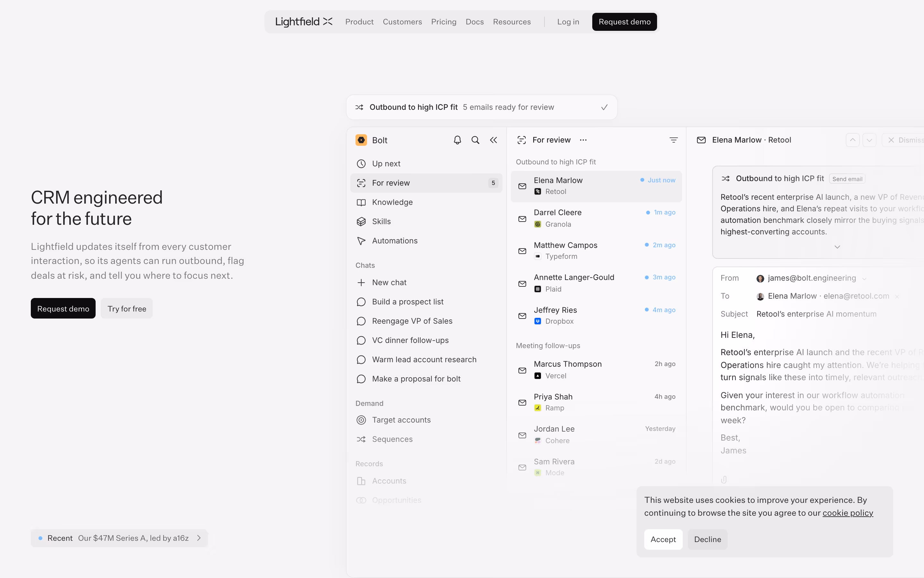Open the Resources menu

pyautogui.click(x=512, y=22)
